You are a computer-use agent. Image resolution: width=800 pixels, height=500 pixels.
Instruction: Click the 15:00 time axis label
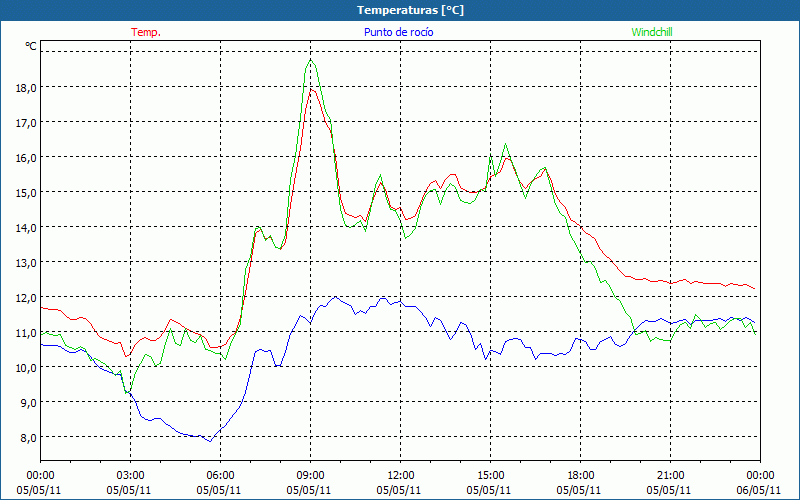pyautogui.click(x=490, y=476)
